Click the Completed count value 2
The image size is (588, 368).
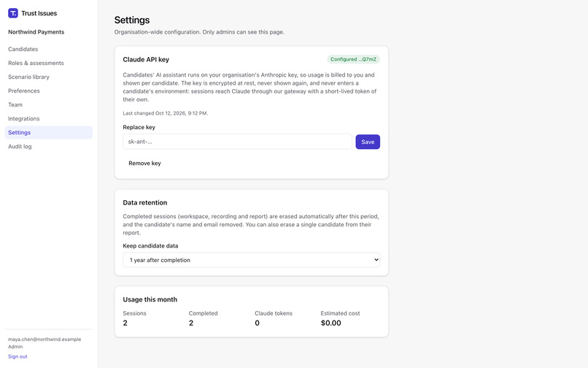(x=191, y=323)
